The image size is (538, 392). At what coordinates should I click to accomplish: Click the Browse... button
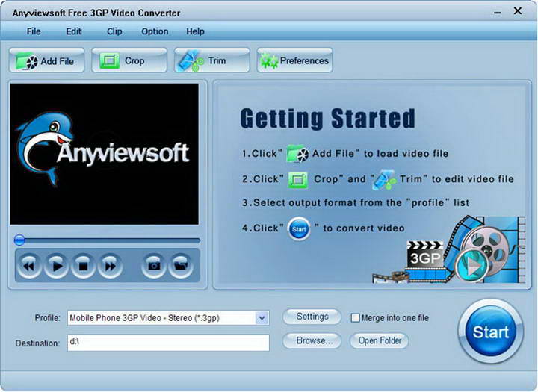tap(312, 340)
